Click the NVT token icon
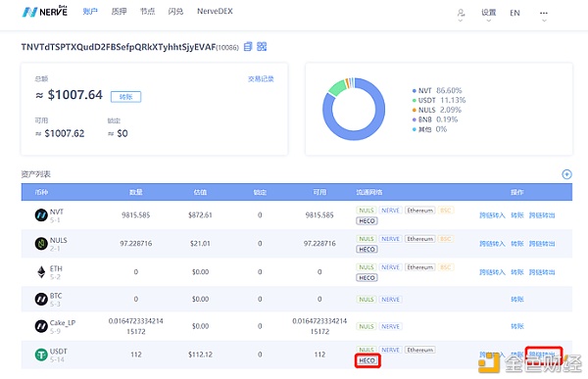 coord(41,215)
